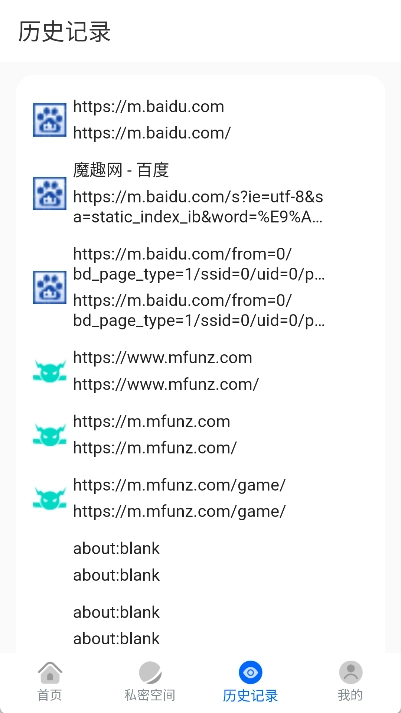Viewport: 401px width, 713px height.
Task: Open the first about:blank history entry
Action: (x=200, y=562)
